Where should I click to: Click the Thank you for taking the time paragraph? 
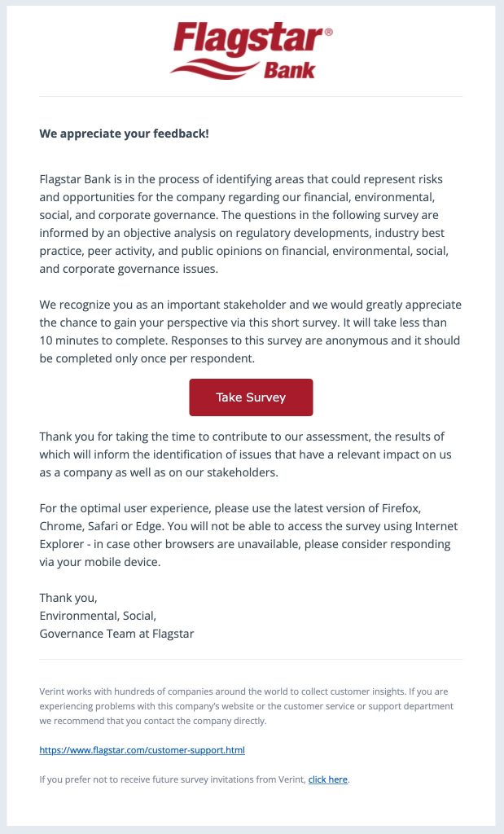click(x=246, y=454)
